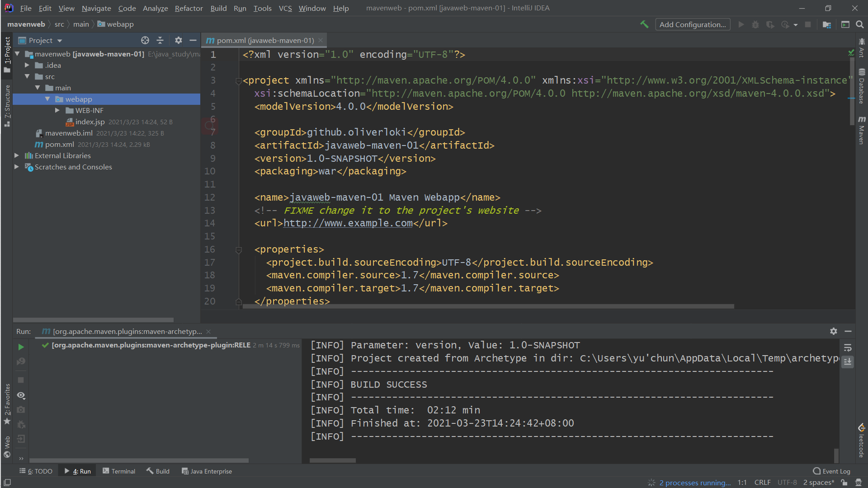This screenshot has height=488, width=868.
Task: Click the UTF-8 encoding status indicator
Action: tap(787, 483)
